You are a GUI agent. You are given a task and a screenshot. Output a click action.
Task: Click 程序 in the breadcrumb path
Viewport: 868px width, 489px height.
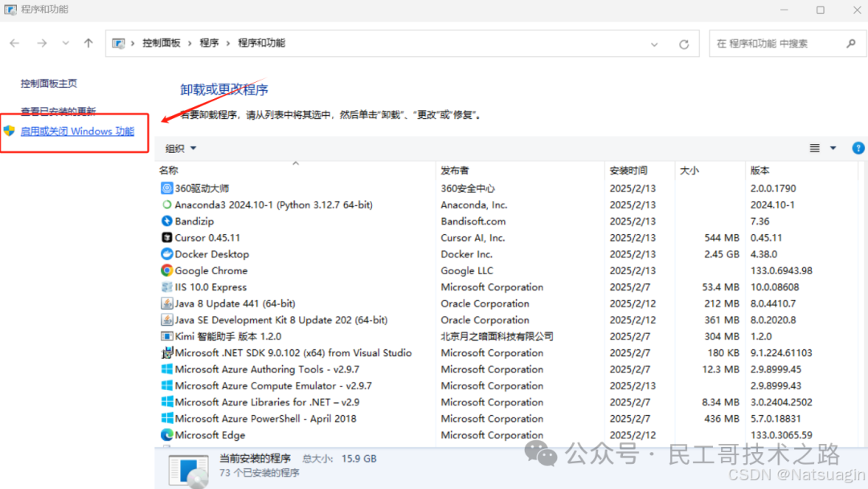[209, 43]
